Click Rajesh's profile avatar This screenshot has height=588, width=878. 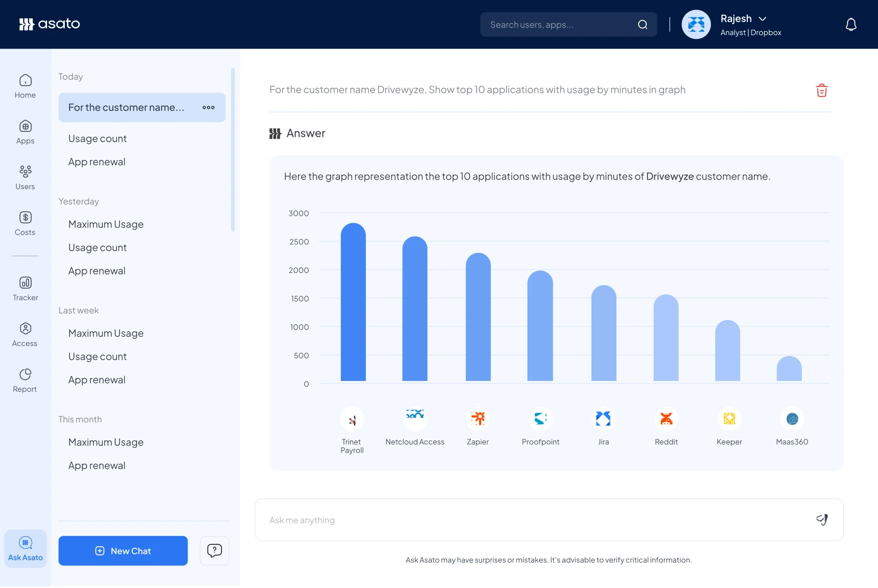tap(696, 24)
